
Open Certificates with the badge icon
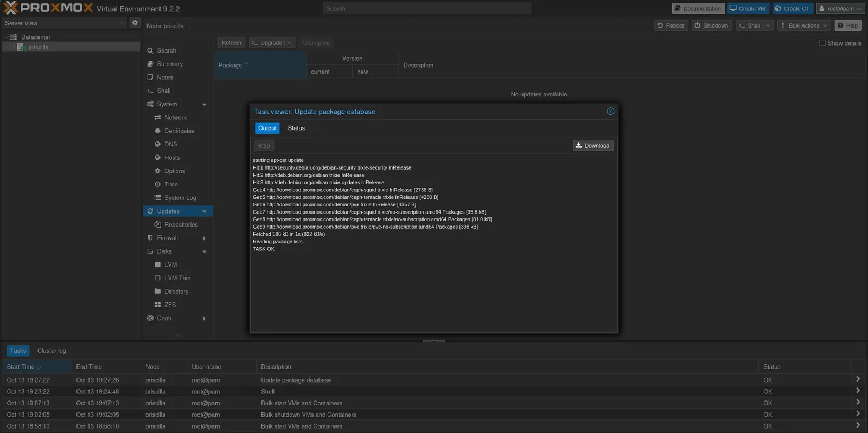(x=158, y=131)
